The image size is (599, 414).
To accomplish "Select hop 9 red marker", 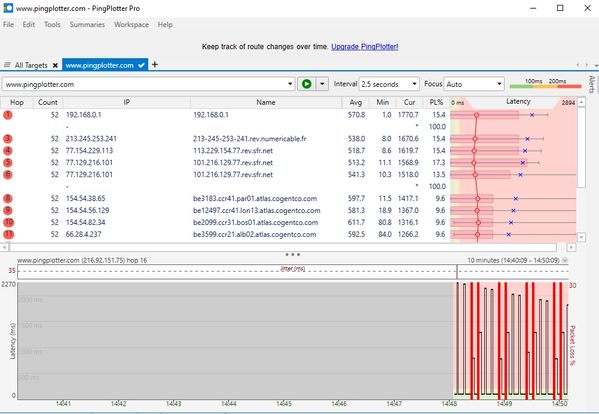I will (x=8, y=210).
